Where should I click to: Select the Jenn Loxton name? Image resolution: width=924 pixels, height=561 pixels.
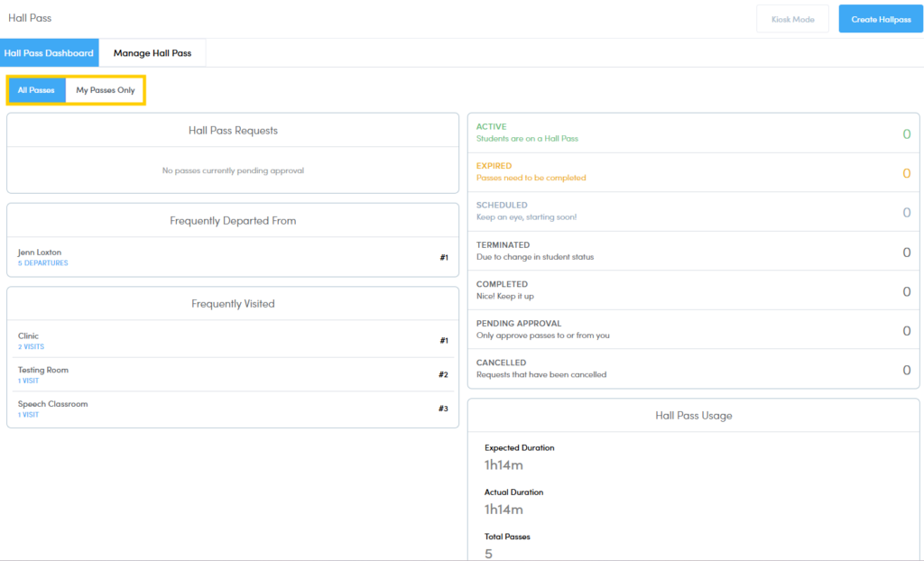[x=40, y=253]
